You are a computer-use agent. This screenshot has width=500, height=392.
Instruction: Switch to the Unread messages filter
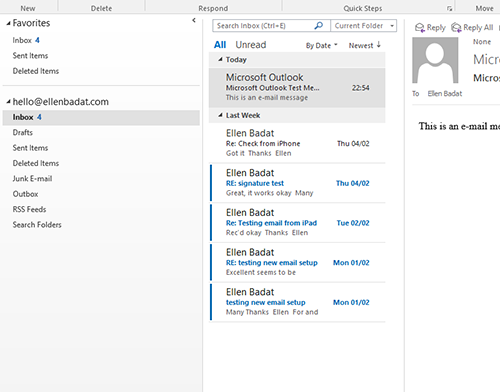point(251,45)
